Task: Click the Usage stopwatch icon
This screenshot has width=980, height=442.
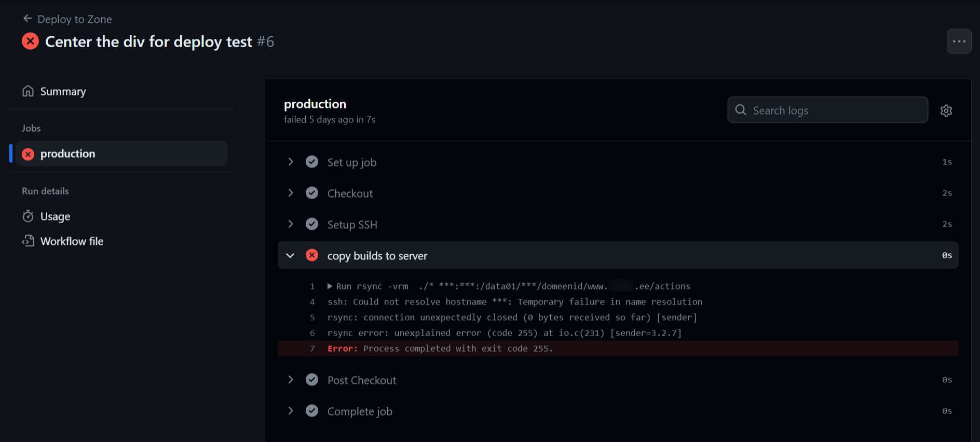Action: [28, 216]
